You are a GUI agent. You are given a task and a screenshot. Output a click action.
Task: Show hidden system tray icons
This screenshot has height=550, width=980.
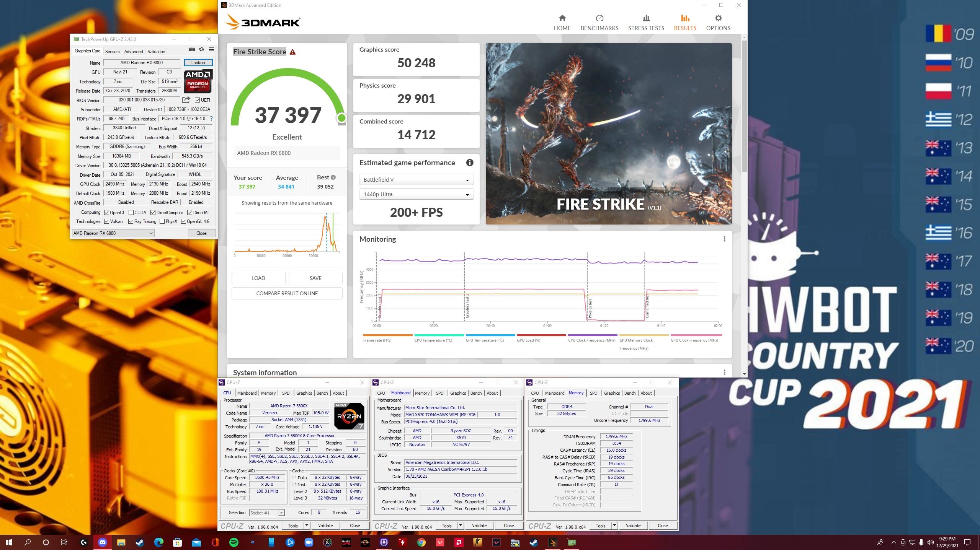(x=893, y=542)
